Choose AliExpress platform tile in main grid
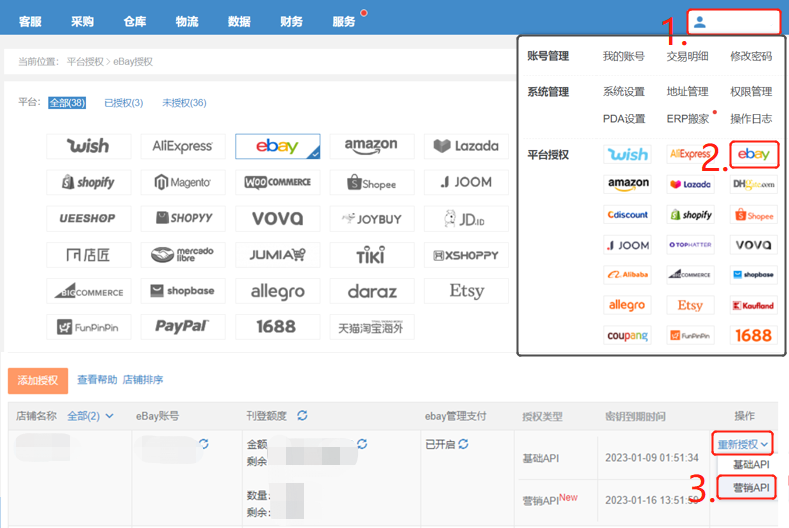Screen dimensions: 789x528 [x=183, y=146]
